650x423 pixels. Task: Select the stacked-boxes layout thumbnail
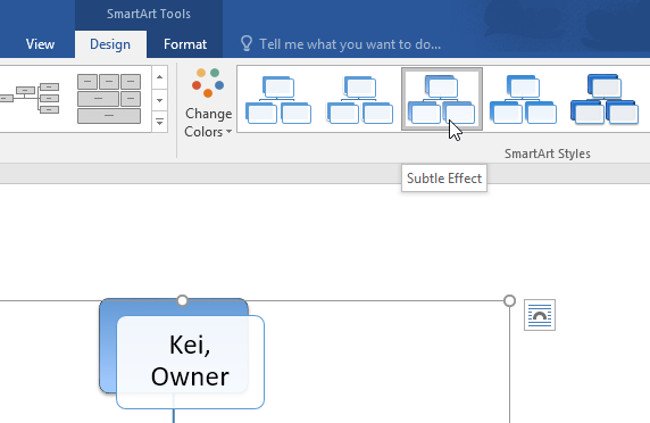(109, 98)
